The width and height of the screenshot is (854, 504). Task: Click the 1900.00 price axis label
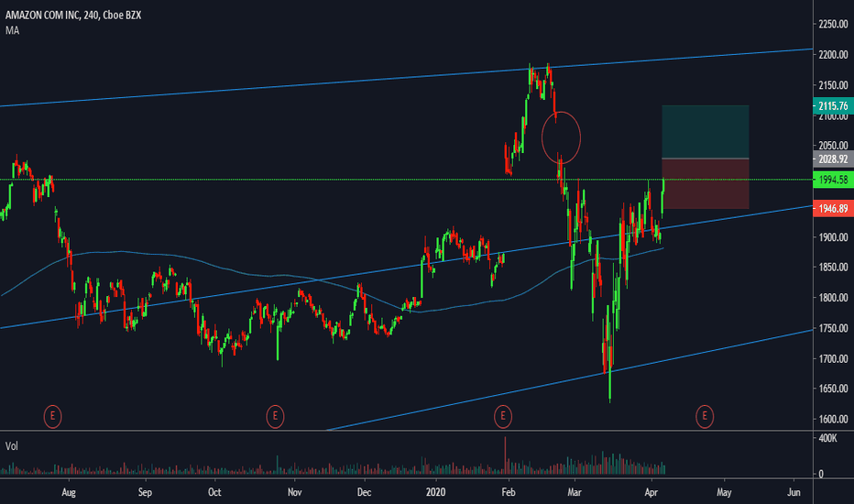click(x=833, y=237)
